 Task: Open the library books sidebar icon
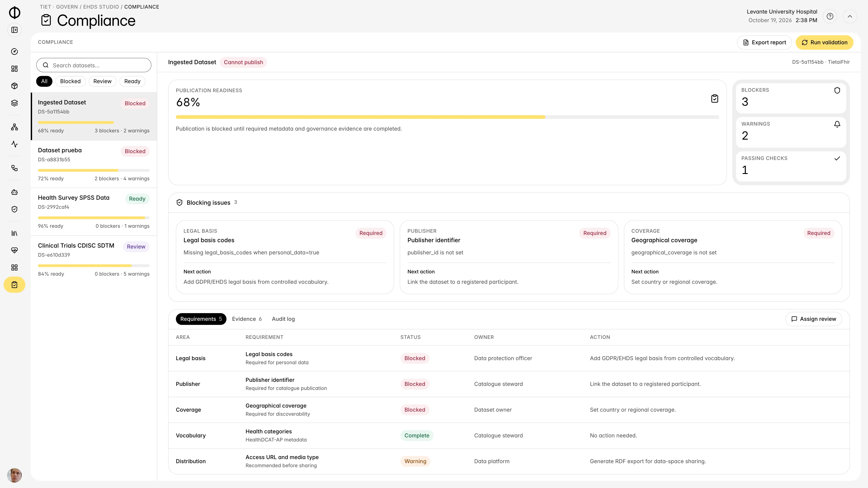coord(14,233)
